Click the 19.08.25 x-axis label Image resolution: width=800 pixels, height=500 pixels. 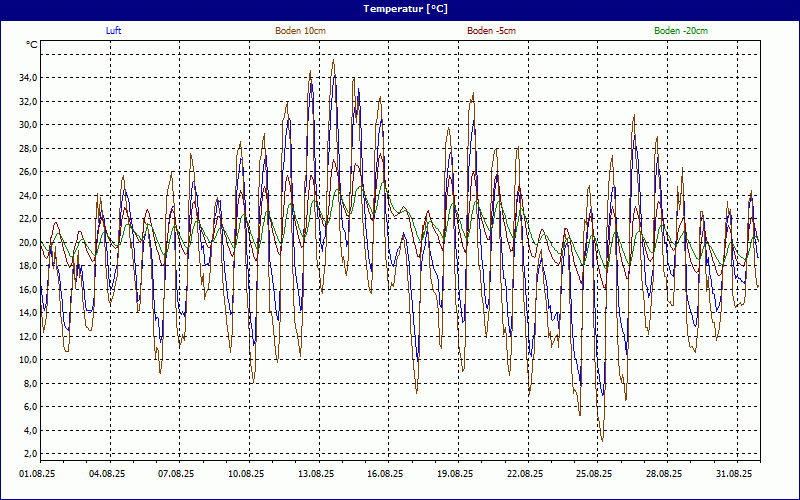(455, 474)
